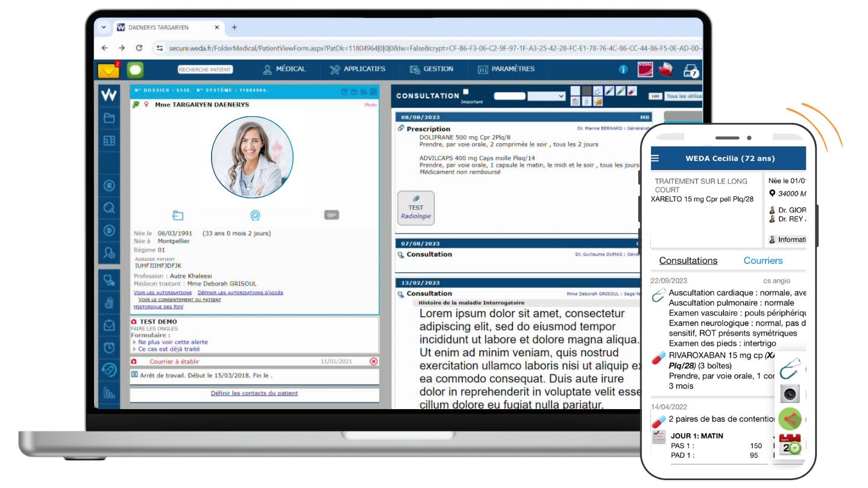Open the consultation type dropdown
868x488 pixels.
tap(546, 96)
